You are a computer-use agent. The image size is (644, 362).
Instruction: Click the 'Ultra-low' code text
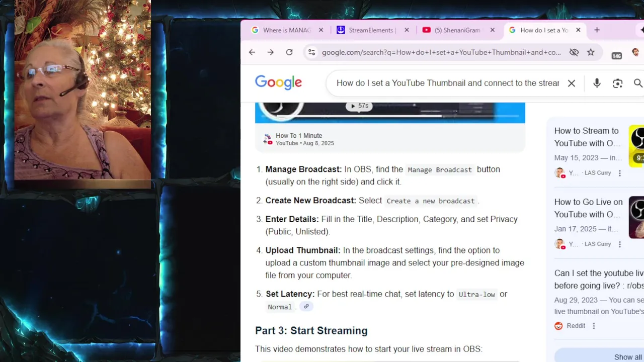tap(476, 295)
